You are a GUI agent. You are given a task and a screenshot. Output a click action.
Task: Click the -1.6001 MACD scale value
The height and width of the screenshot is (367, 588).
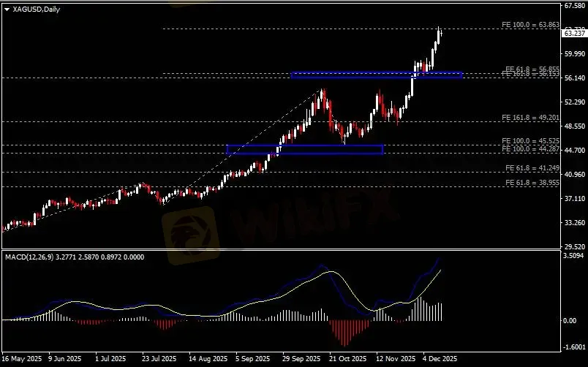click(573, 347)
